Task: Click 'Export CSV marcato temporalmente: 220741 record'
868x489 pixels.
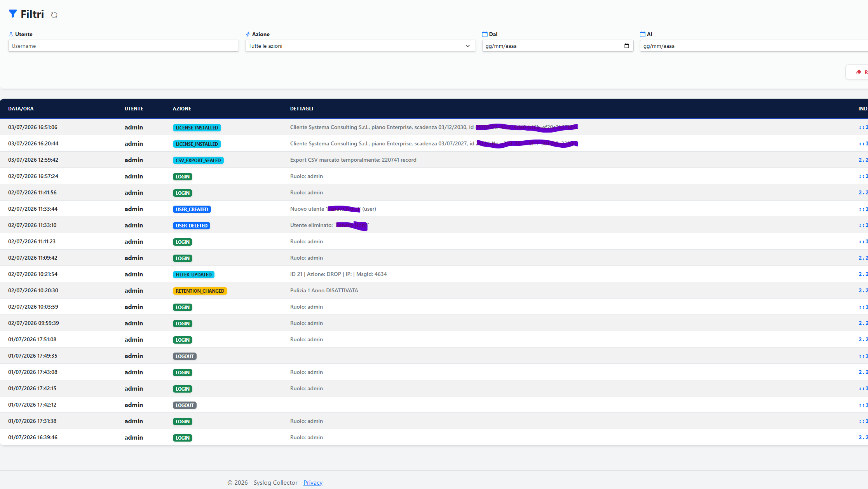Action: pyautogui.click(x=353, y=160)
